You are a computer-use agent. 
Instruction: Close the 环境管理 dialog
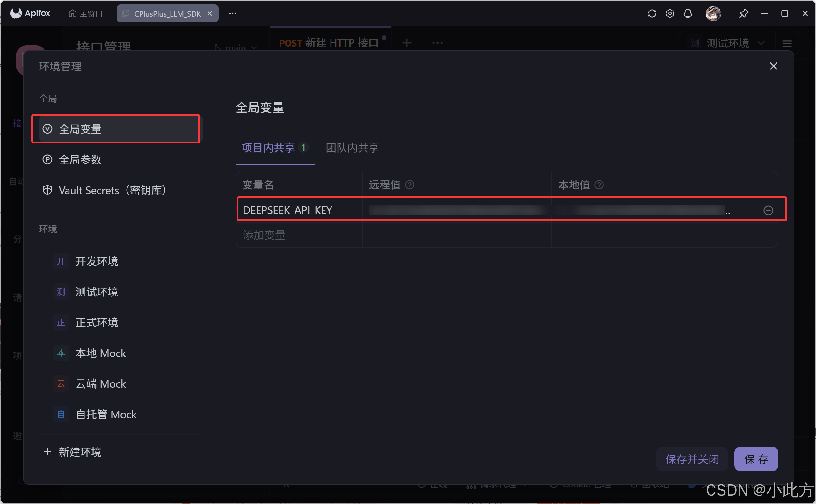point(773,66)
